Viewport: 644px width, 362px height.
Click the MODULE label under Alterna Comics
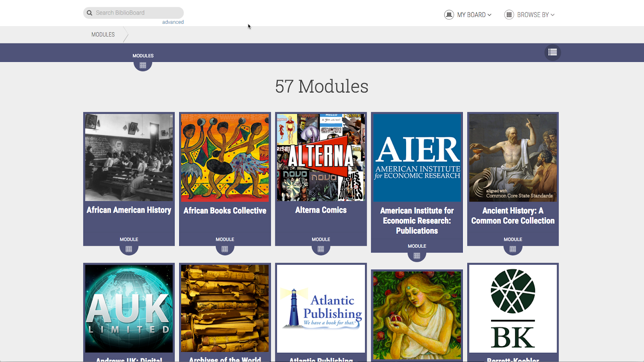pos(321,239)
